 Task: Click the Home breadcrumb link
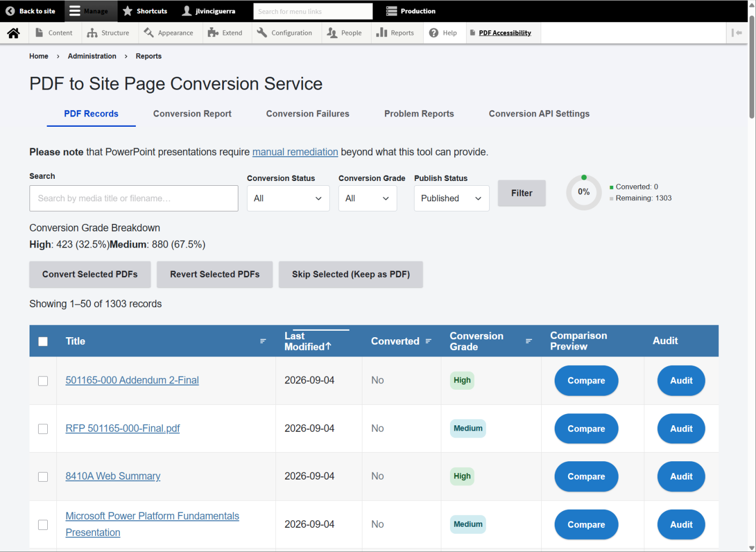39,56
